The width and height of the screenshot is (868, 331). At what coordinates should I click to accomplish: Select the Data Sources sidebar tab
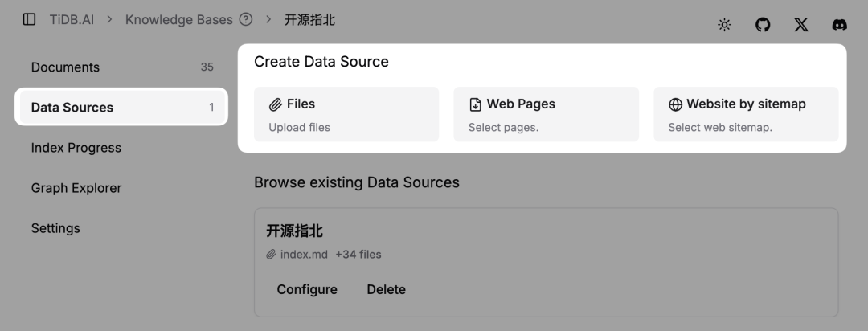pyautogui.click(x=72, y=108)
